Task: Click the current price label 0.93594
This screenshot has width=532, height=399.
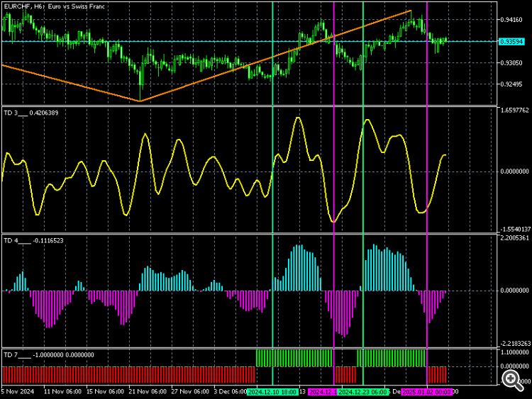Action: pos(511,42)
